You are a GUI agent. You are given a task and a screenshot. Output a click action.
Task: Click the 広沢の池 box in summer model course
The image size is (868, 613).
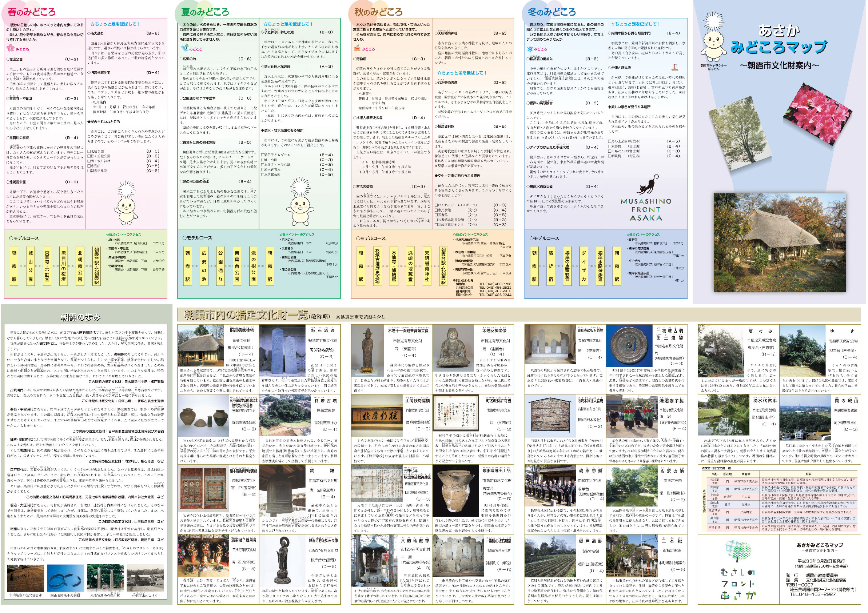pos(204,266)
